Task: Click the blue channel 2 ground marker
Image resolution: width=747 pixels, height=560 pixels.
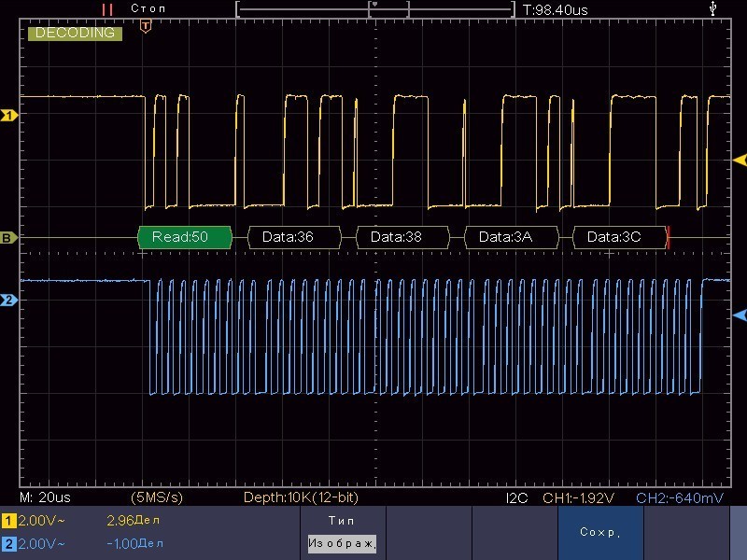Action: click(9, 301)
